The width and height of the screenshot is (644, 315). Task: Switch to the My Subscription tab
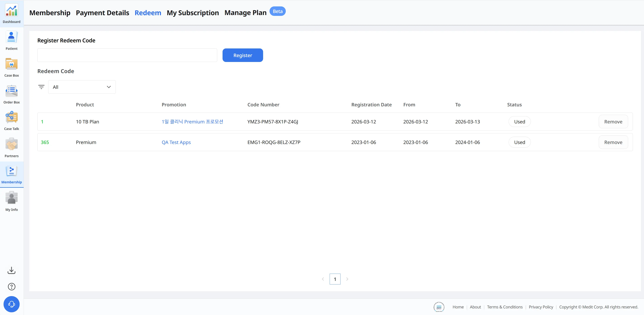coord(193,13)
